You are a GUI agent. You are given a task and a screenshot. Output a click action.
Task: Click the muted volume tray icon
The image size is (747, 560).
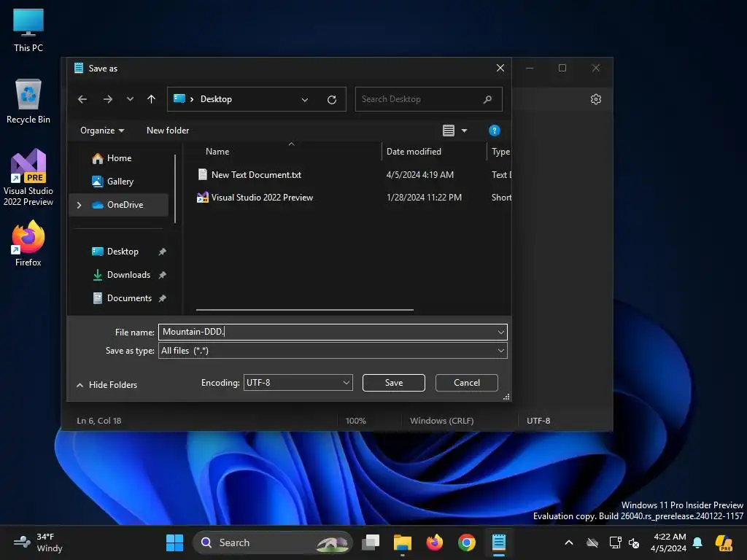point(634,542)
